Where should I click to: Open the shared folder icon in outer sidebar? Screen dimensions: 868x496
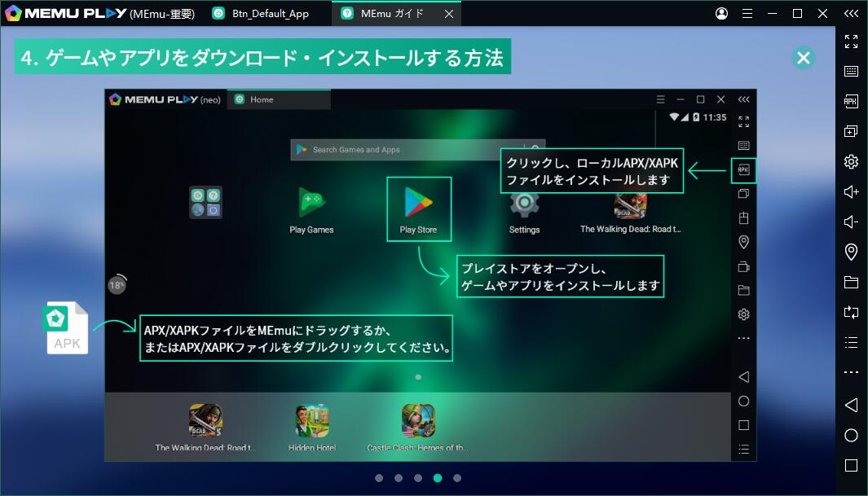click(x=851, y=283)
